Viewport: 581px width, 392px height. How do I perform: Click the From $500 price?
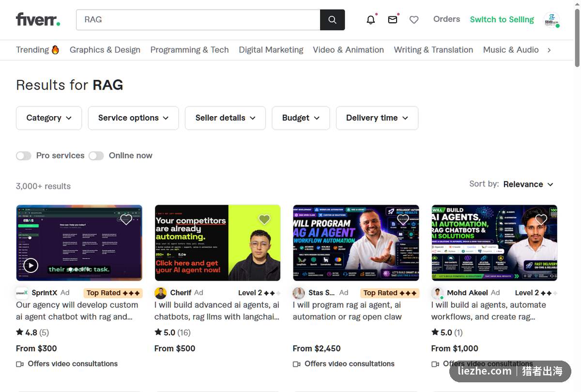click(175, 348)
